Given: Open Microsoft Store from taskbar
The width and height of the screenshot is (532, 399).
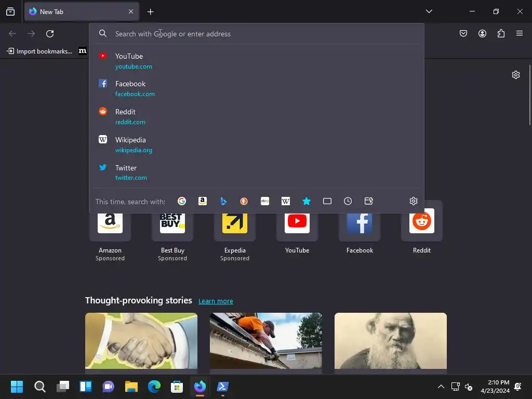Looking at the screenshot, I should click(x=177, y=387).
